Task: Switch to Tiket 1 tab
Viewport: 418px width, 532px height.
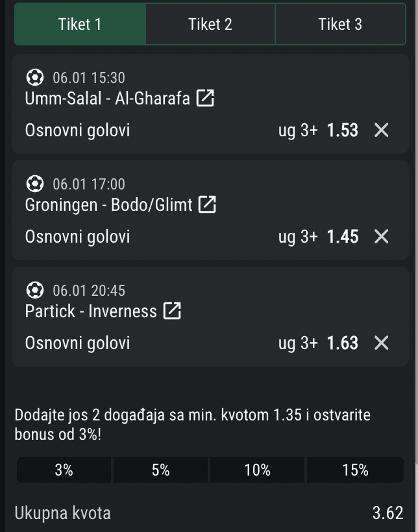Action: pos(80,25)
